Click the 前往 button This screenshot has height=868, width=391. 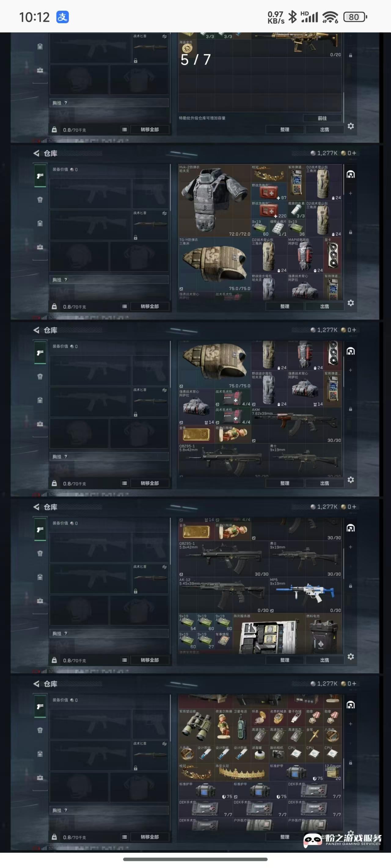(x=322, y=118)
